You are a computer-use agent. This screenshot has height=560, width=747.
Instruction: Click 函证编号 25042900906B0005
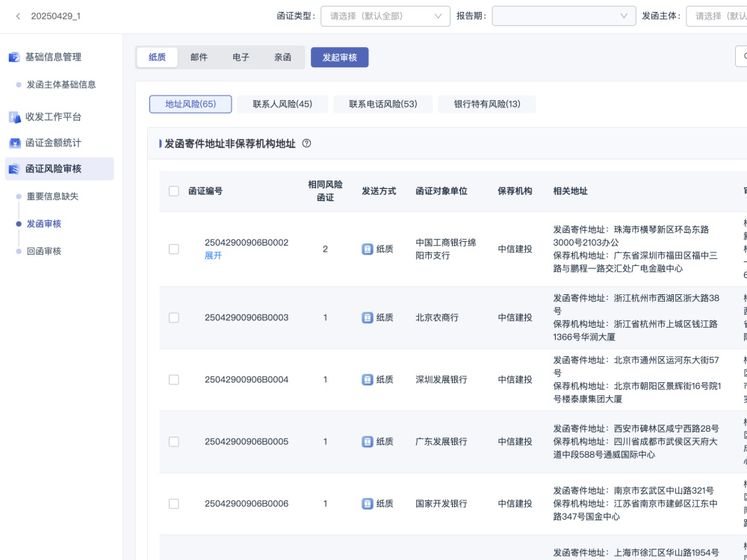247,441
